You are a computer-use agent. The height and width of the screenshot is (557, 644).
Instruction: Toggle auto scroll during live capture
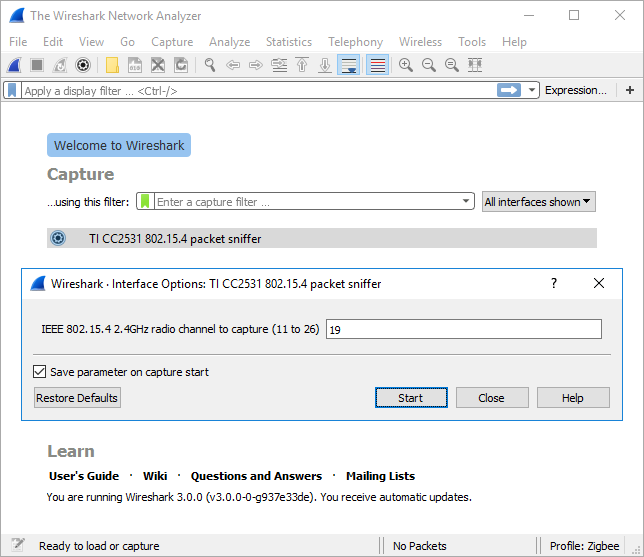[349, 65]
